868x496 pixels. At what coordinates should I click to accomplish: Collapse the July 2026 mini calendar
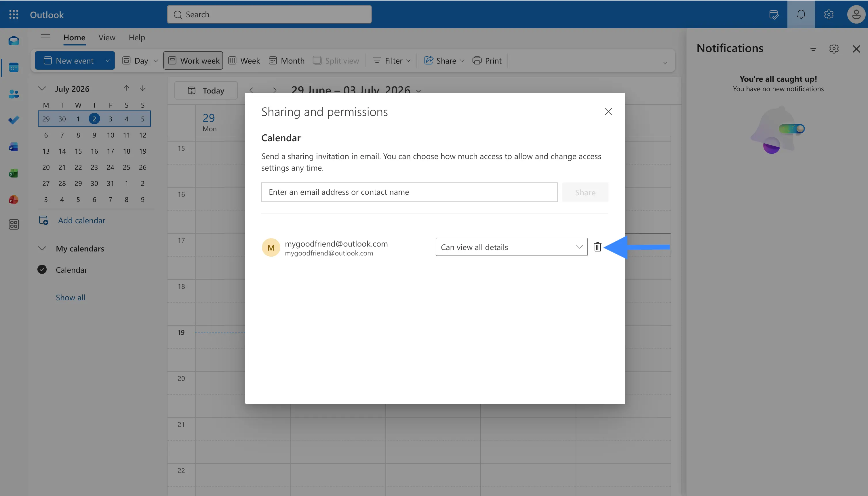tap(42, 89)
